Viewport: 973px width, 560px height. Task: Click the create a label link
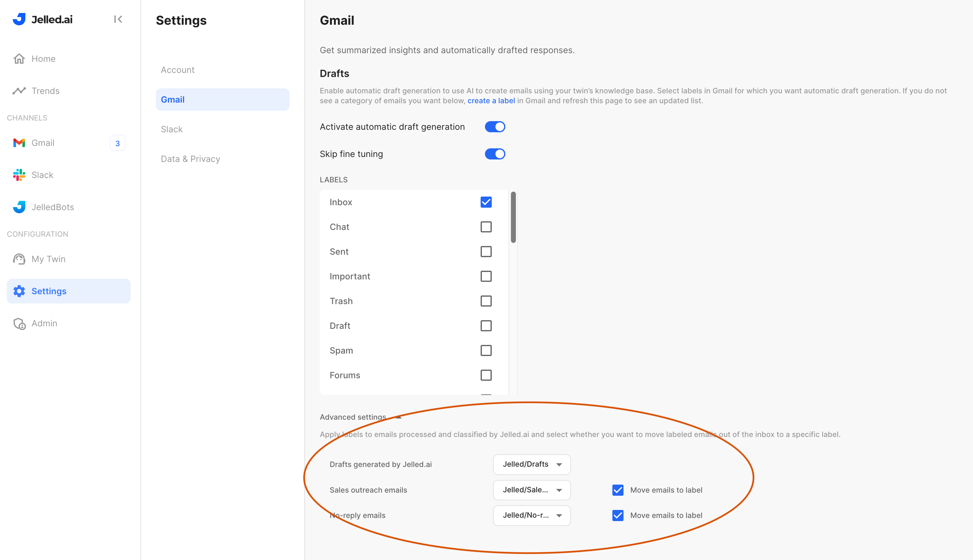point(491,101)
